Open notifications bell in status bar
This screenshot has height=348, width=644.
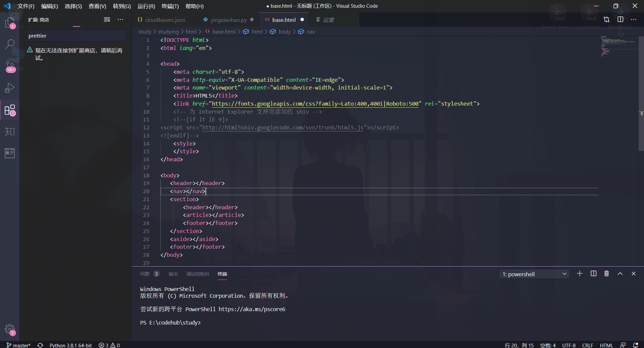tap(635, 345)
